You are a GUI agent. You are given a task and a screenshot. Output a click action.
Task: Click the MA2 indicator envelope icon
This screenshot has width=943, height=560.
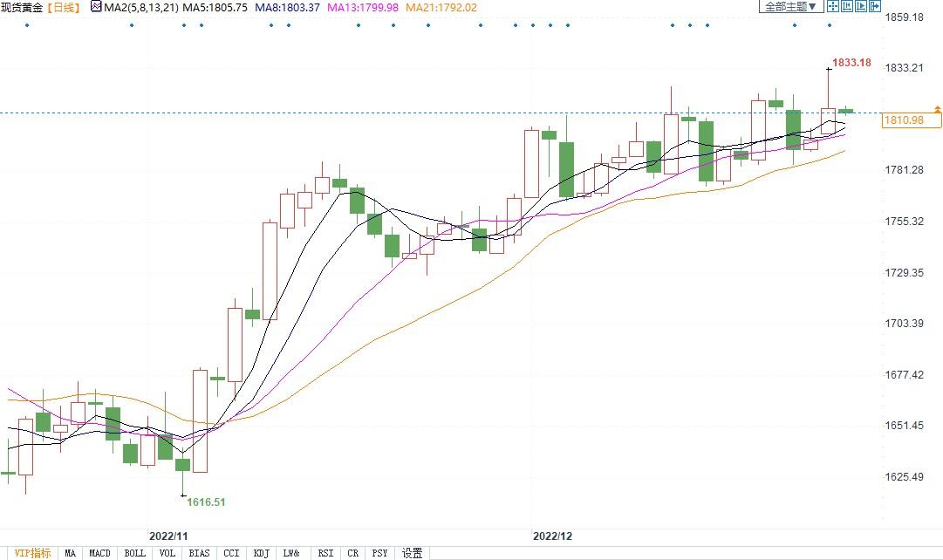pos(95,7)
